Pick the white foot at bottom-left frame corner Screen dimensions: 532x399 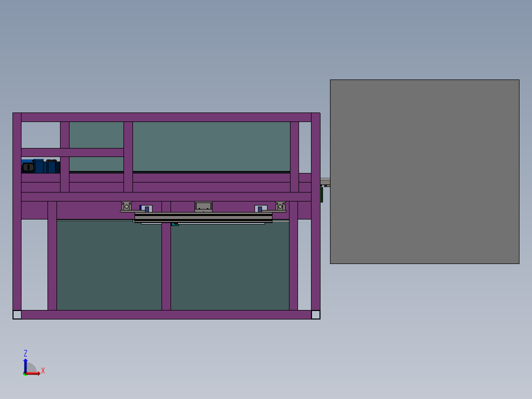pos(17,314)
